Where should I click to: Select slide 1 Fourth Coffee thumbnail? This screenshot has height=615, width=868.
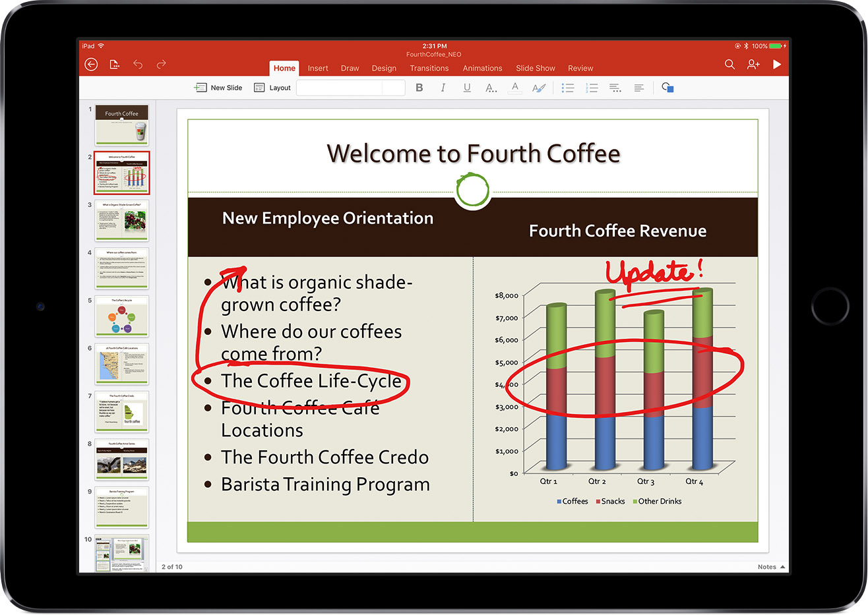[122, 125]
